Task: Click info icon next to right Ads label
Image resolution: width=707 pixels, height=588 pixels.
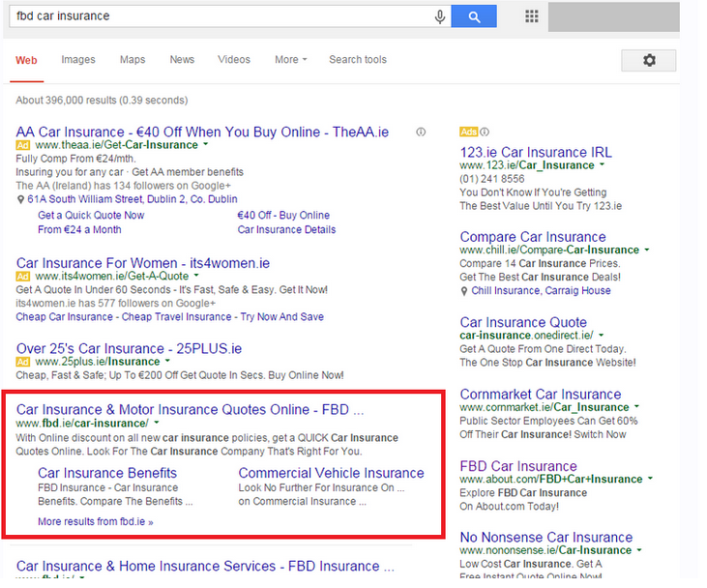Action: 485,132
